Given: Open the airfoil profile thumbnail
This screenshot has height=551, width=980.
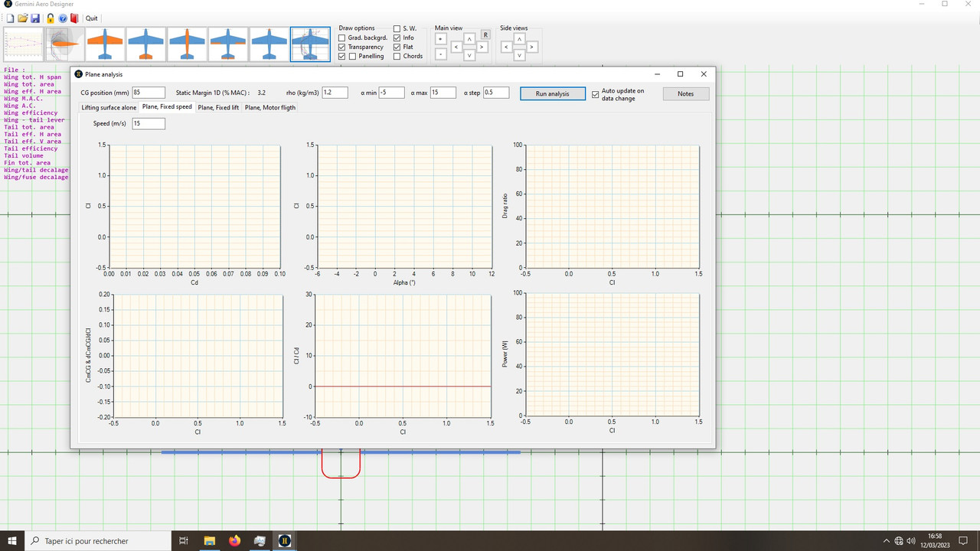Looking at the screenshot, I should [64, 44].
